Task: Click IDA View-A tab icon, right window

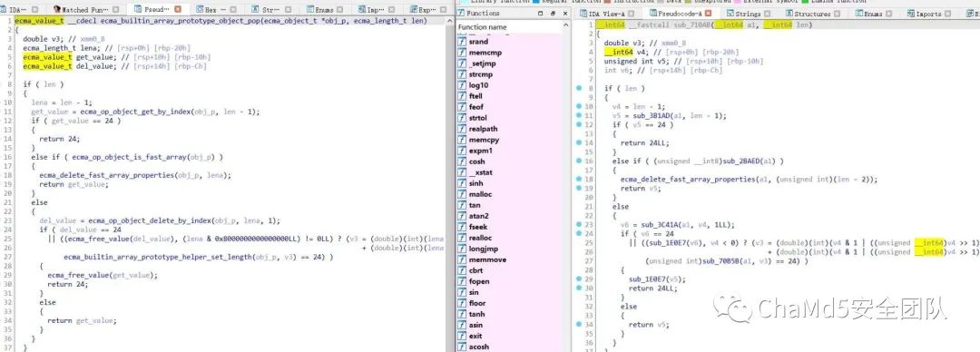Action: (x=583, y=13)
